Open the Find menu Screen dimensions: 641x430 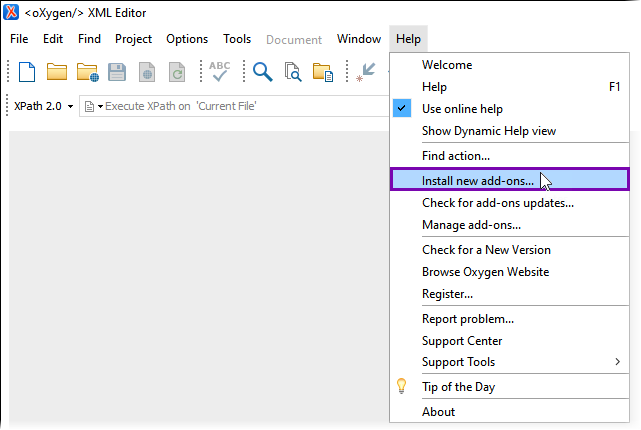(89, 39)
